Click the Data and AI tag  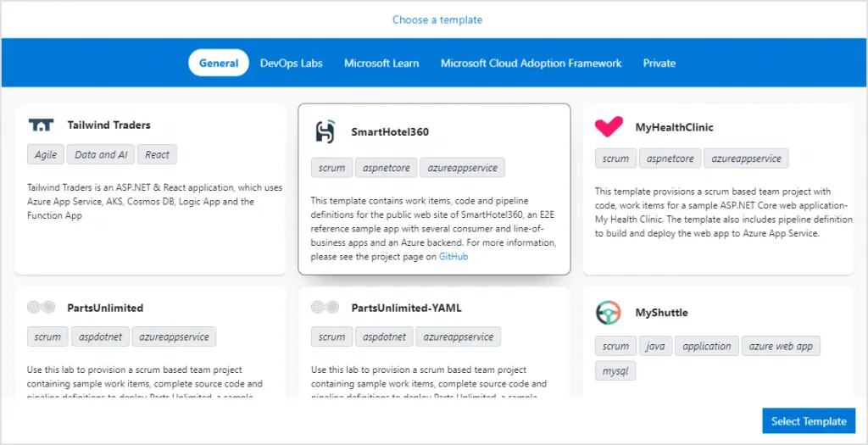101,155
